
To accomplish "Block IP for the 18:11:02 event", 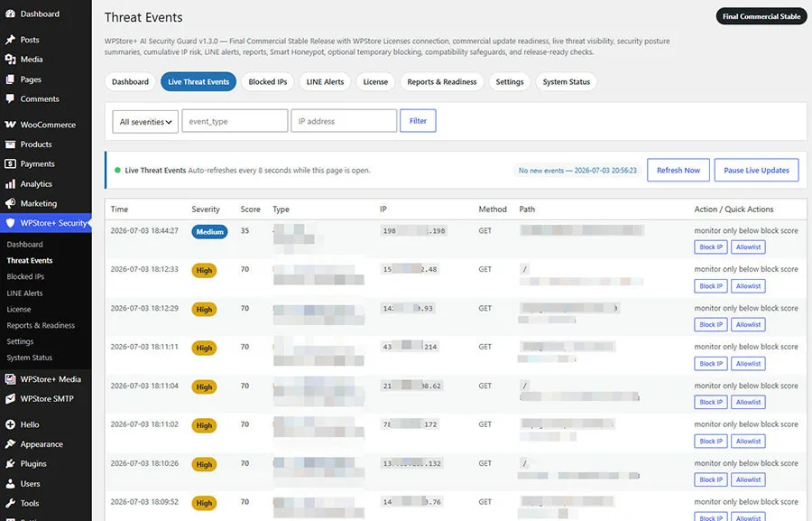I will (711, 442).
